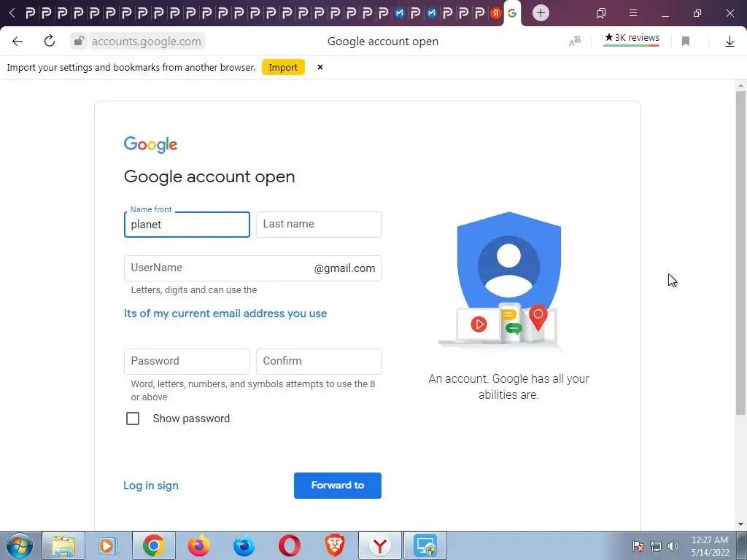Click the scrollbar down arrow
The height and width of the screenshot is (560, 747).
[x=740, y=524]
